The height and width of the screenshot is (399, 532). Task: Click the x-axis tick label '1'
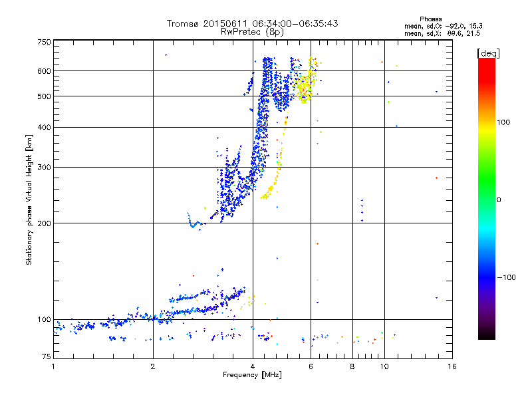[x=53, y=366]
